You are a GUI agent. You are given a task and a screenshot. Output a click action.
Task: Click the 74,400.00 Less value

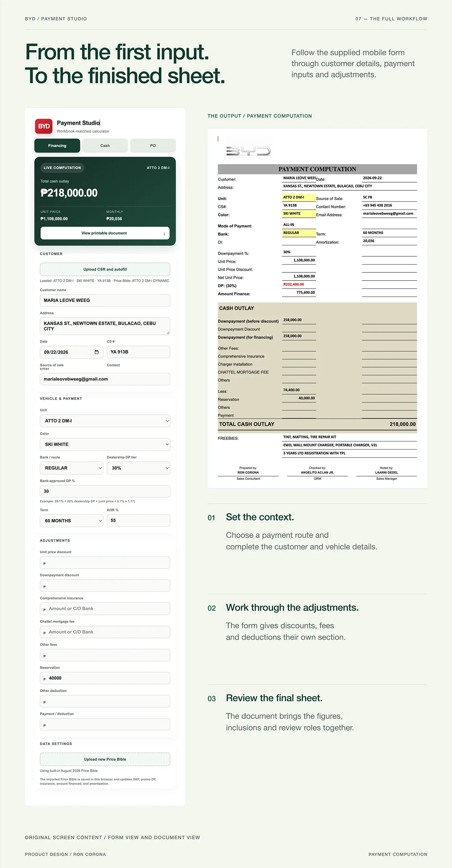tap(291, 390)
